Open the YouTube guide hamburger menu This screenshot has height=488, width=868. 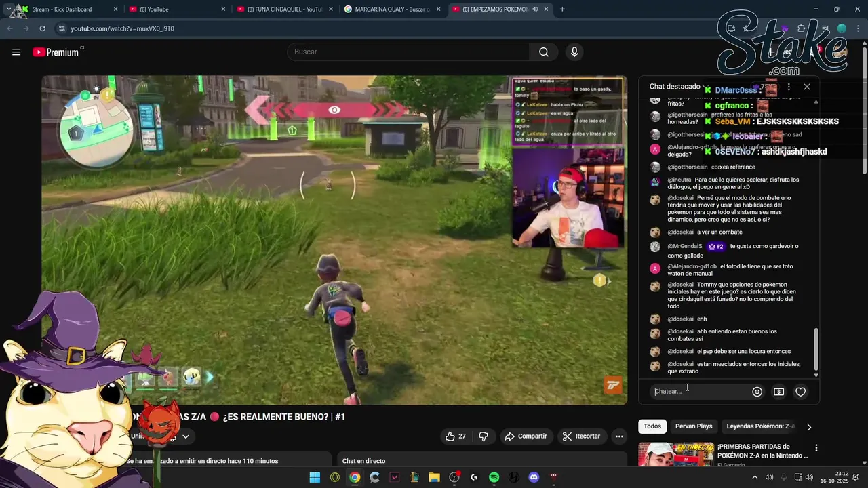[x=16, y=52]
